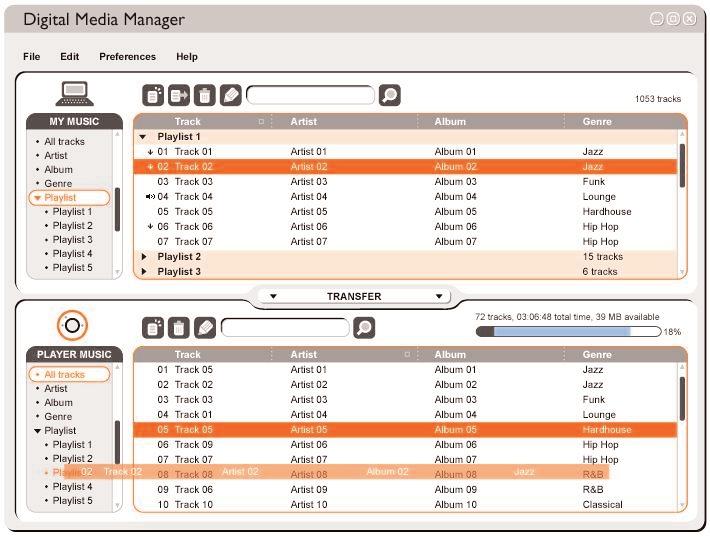Image resolution: width=710 pixels, height=537 pixels.
Task: Click the '15 tracks' count beside Playlist 2
Action: 603,257
